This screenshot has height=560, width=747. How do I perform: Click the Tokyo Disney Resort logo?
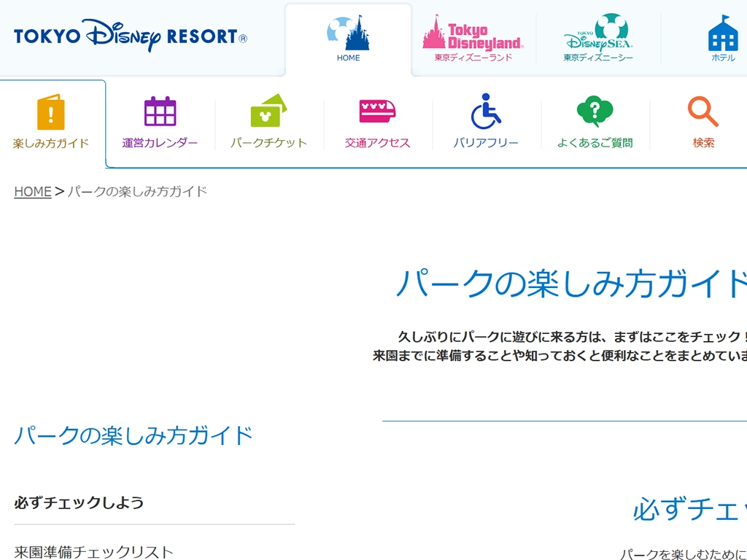(131, 36)
